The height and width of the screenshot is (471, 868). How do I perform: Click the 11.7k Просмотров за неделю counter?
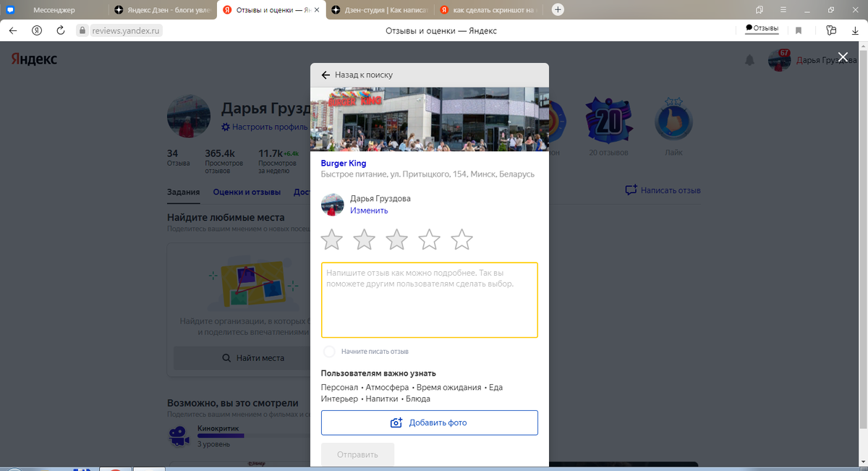[278, 161]
